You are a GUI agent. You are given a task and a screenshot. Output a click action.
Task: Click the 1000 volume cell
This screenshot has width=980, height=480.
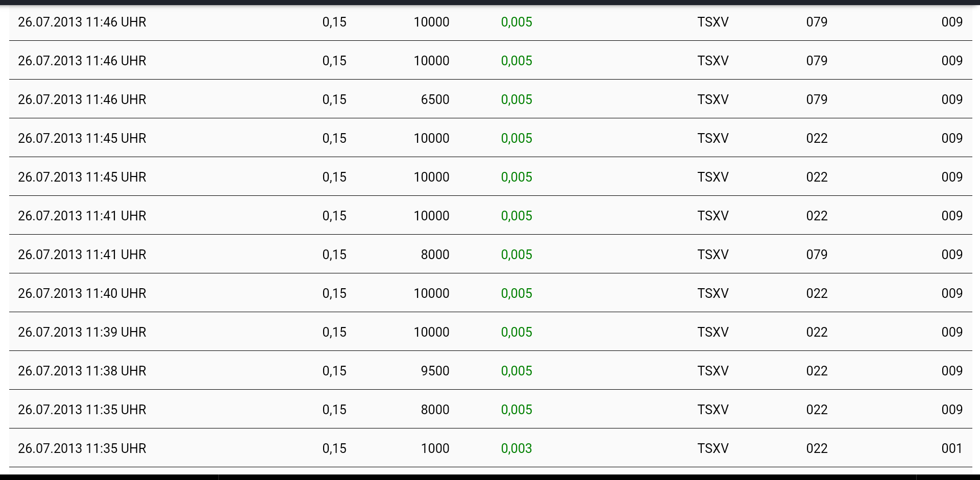[435, 448]
